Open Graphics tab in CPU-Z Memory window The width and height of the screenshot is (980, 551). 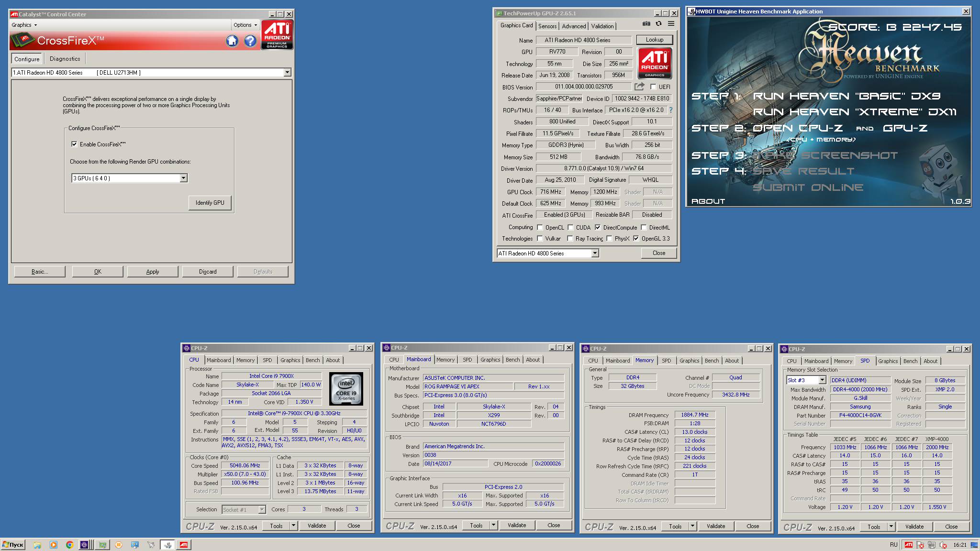pyautogui.click(x=689, y=361)
